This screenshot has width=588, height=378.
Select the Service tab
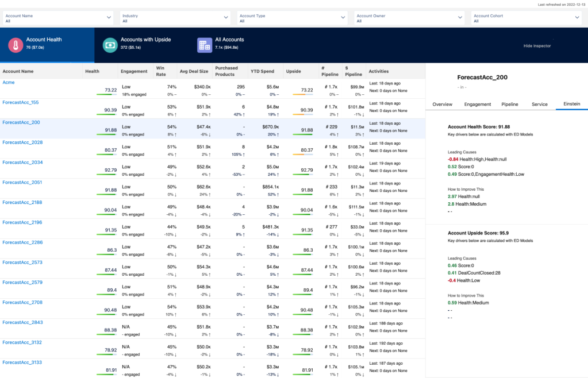pos(540,105)
